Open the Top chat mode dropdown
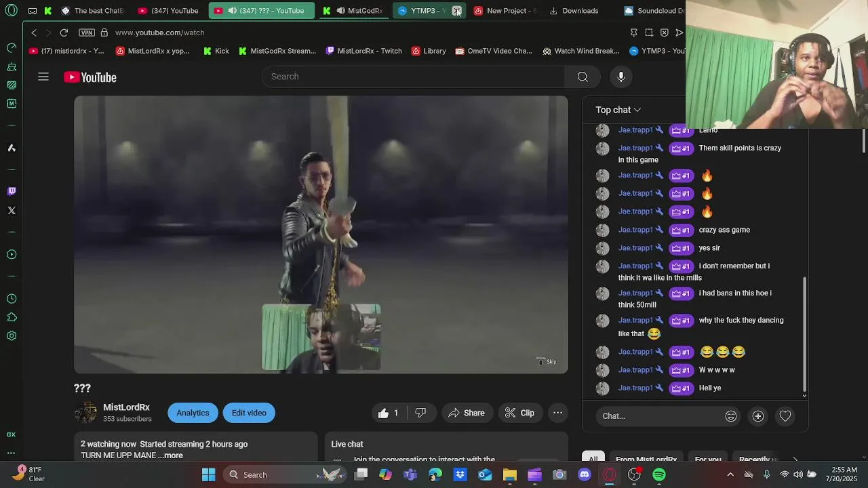Image resolution: width=868 pixels, height=488 pixels. pos(618,110)
